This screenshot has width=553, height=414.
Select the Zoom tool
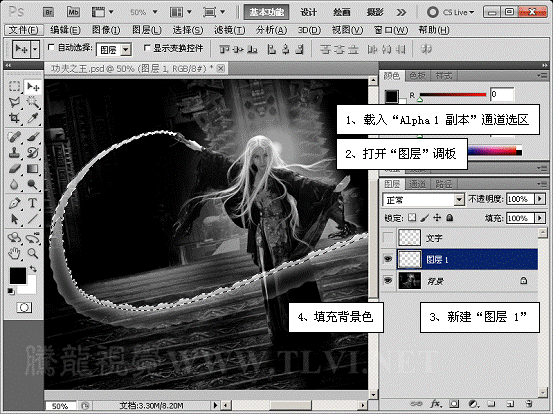(33, 253)
